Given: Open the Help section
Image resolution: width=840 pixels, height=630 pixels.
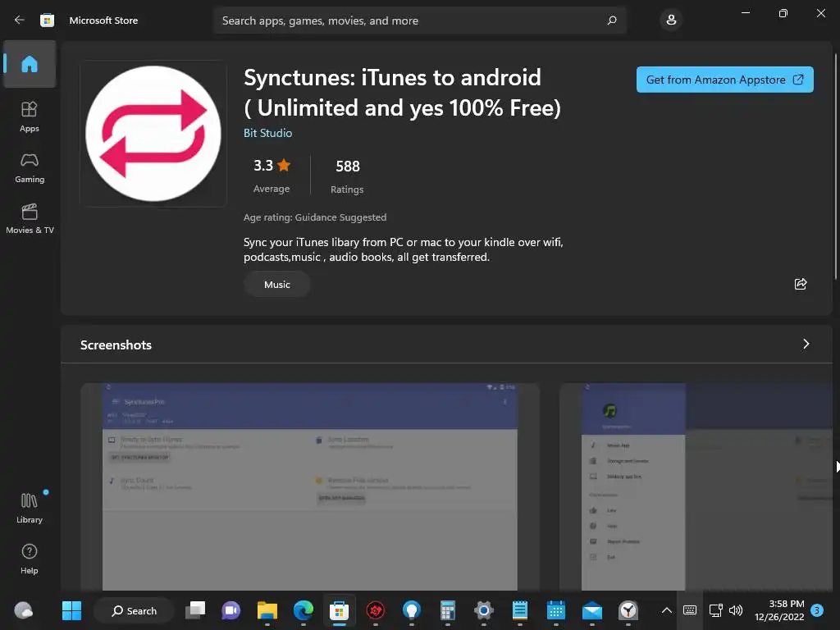Looking at the screenshot, I should (30, 559).
